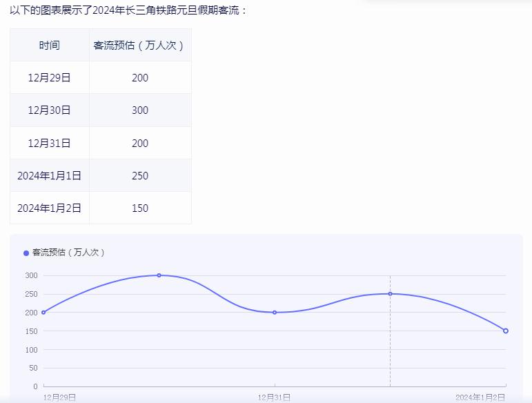Select the chart data point above 12月31日
This screenshot has height=403, width=532.
coord(275,313)
